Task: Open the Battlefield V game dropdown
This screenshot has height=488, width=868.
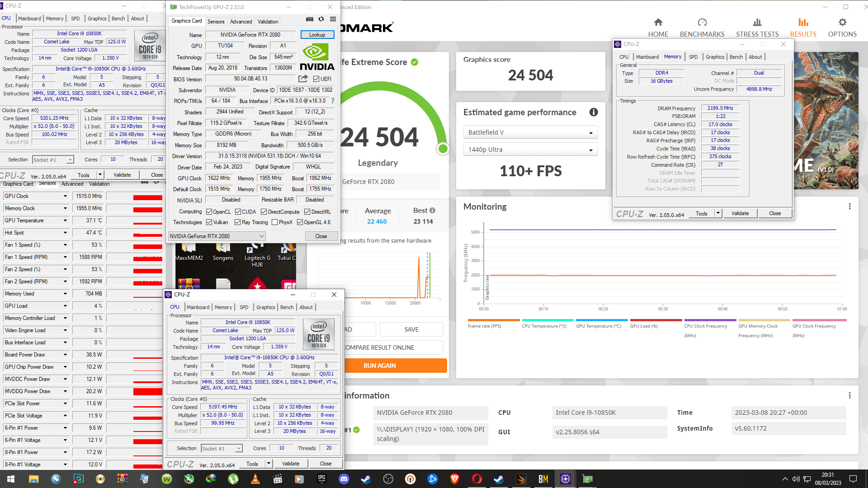Action: coord(530,132)
